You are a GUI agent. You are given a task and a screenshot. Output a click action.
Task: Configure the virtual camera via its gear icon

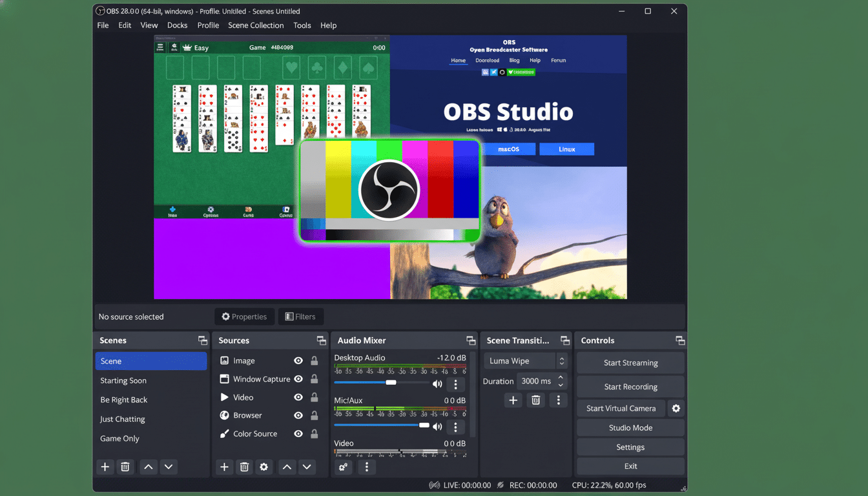point(676,408)
